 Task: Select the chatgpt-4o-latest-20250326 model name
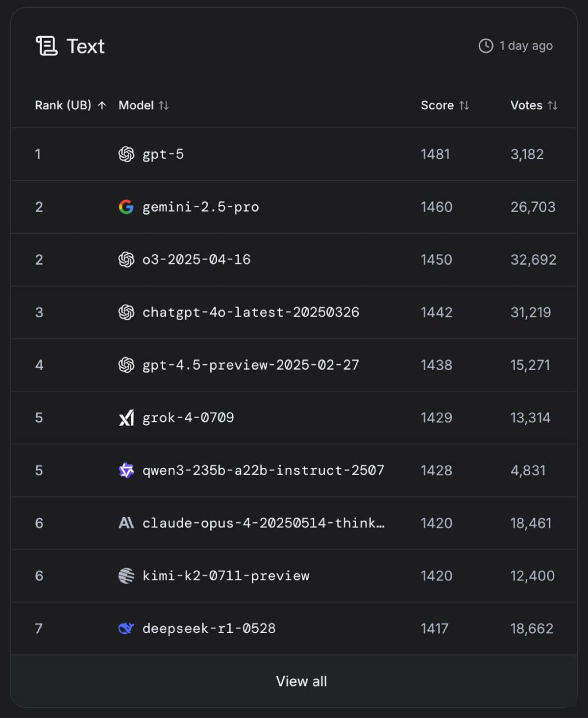(251, 312)
